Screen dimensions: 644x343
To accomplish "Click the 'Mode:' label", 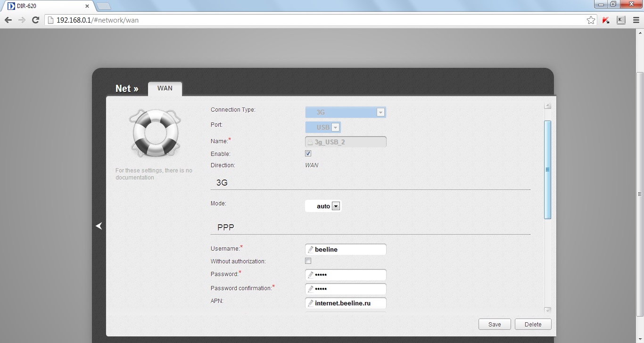I will tap(218, 204).
